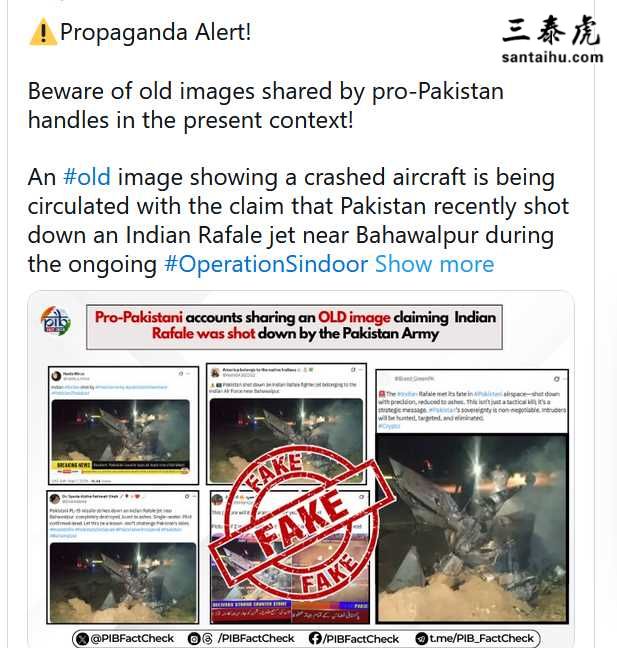Image resolution: width=617 pixels, height=648 pixels.
Task: Open the bottom-left crash tweet screenshot
Action: click(122, 557)
